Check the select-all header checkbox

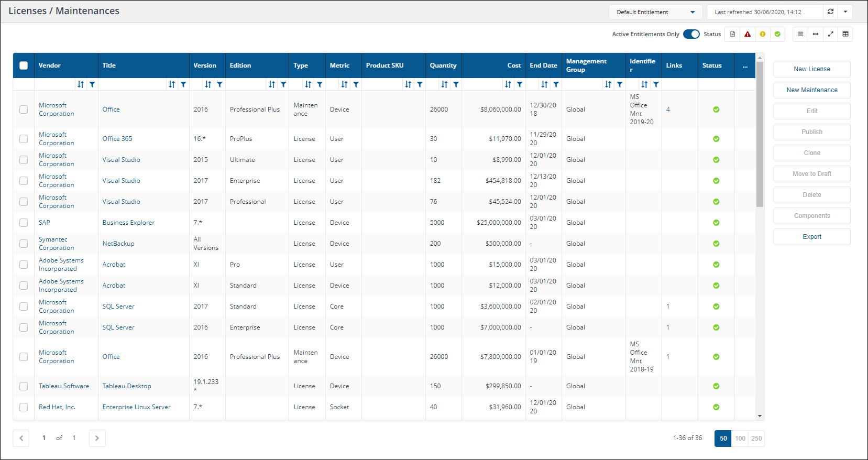tap(24, 65)
